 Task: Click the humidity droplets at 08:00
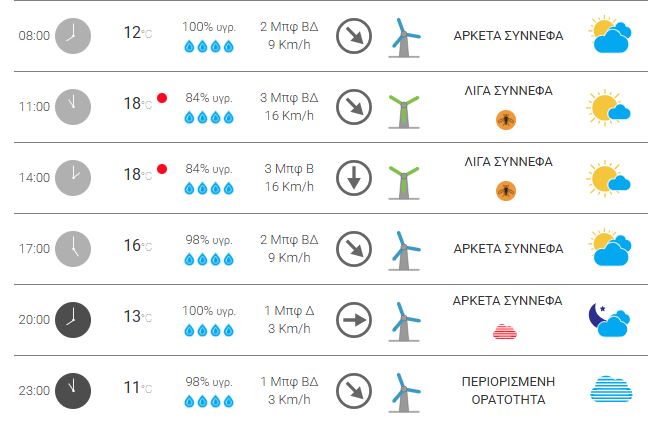208,46
